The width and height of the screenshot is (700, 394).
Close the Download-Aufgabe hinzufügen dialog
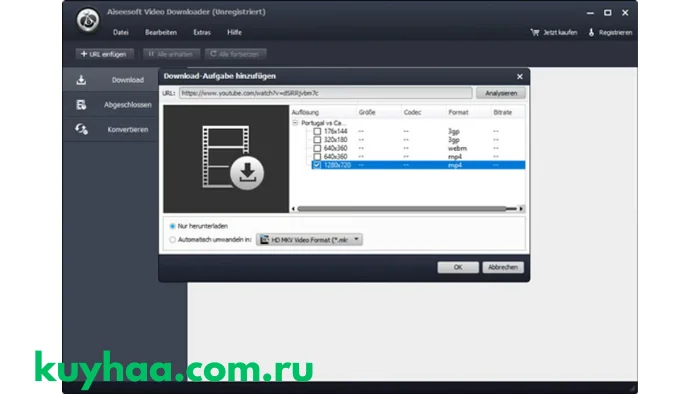pos(520,77)
